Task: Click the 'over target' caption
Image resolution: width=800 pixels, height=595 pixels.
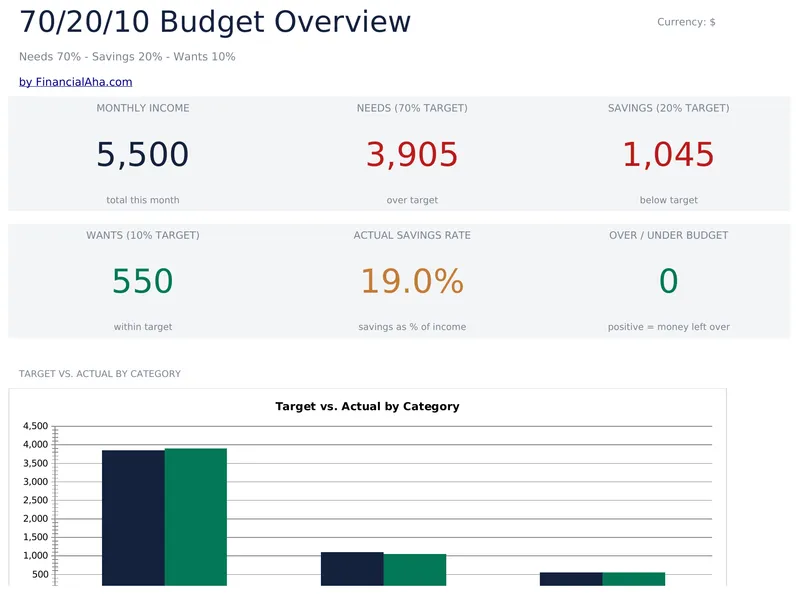Action: pyautogui.click(x=412, y=200)
